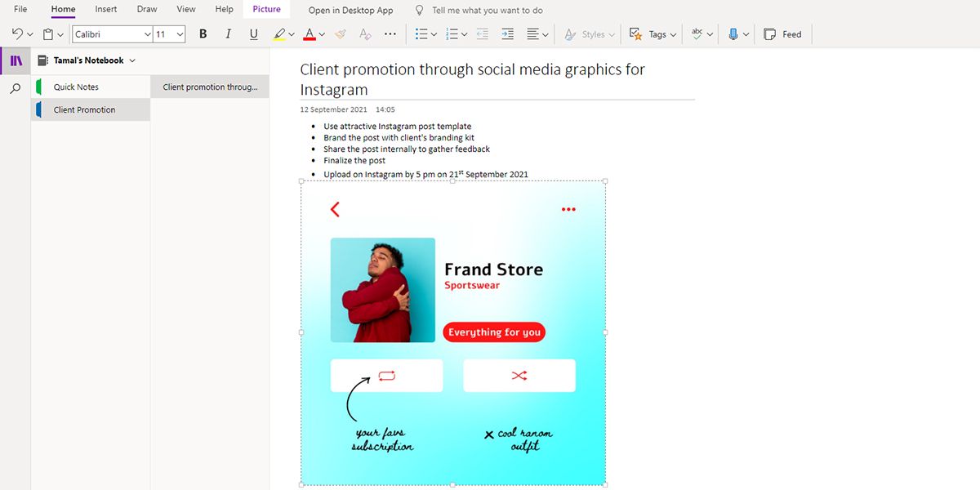Open the Feed panel
The width and height of the screenshot is (980, 490).
[x=782, y=33]
